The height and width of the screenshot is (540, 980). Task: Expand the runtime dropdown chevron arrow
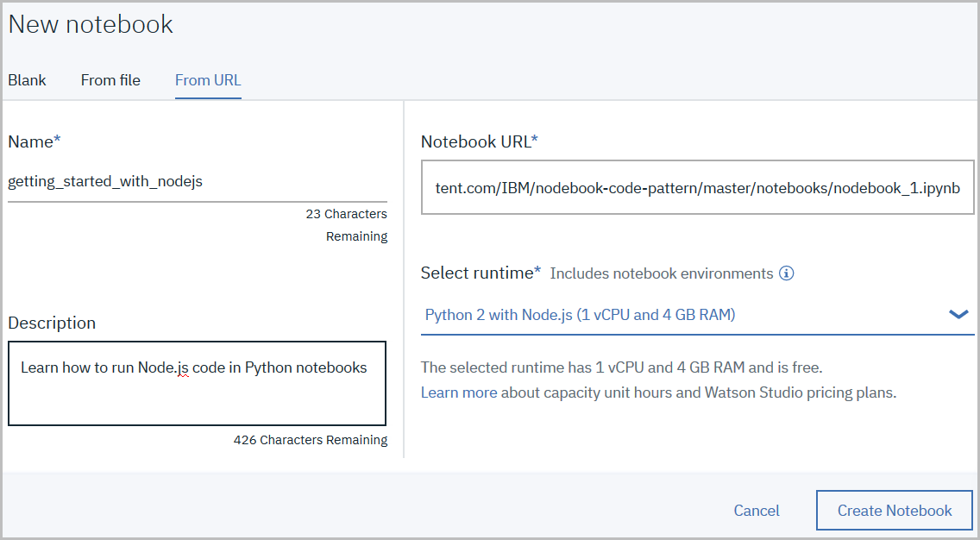point(958,315)
